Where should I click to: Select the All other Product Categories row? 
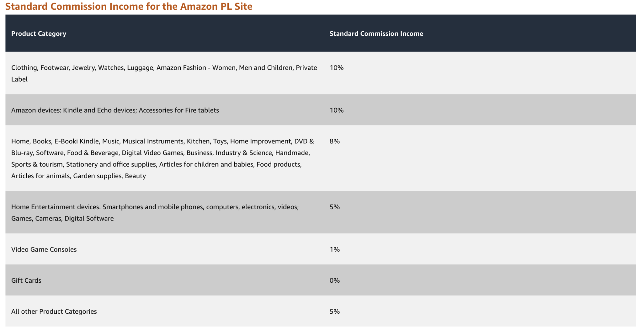54,311
